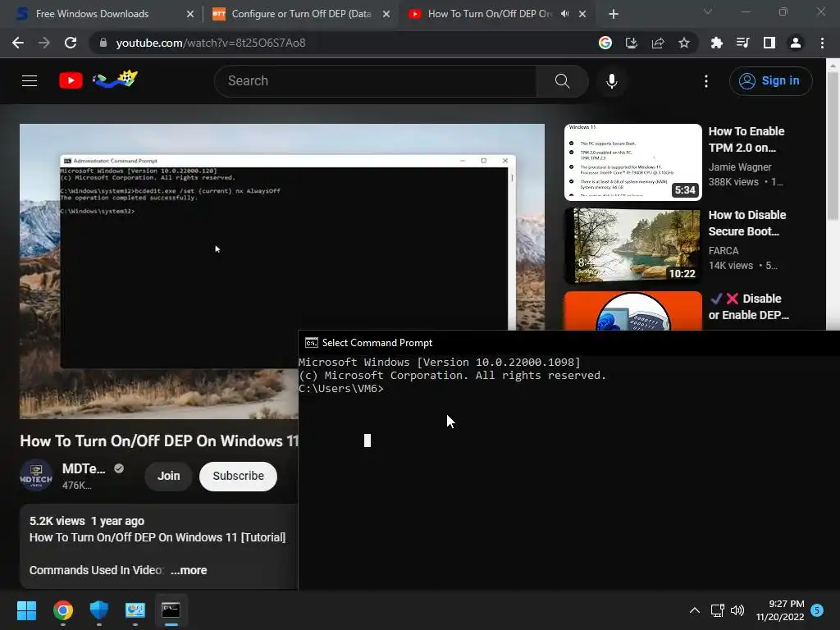The height and width of the screenshot is (630, 840).
Task: Click the browser forward arrow
Action: (x=44, y=43)
